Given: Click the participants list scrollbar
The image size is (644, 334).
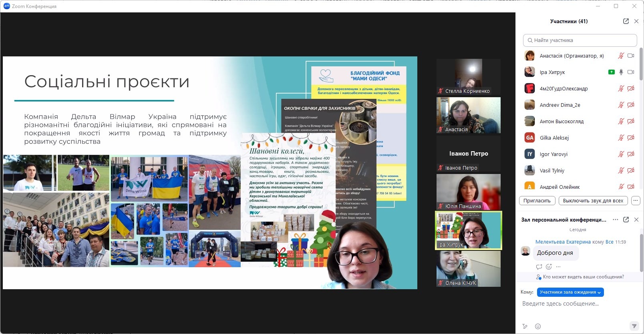Looking at the screenshot, I should [641, 64].
